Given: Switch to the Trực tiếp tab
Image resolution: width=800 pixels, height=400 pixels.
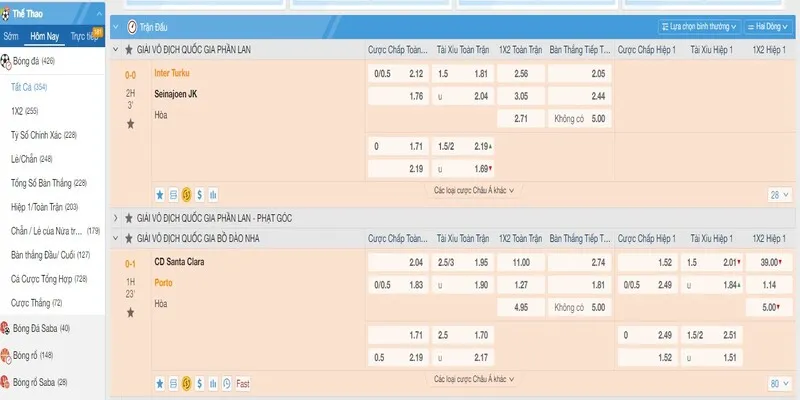Looking at the screenshot, I should pyautogui.click(x=84, y=36).
